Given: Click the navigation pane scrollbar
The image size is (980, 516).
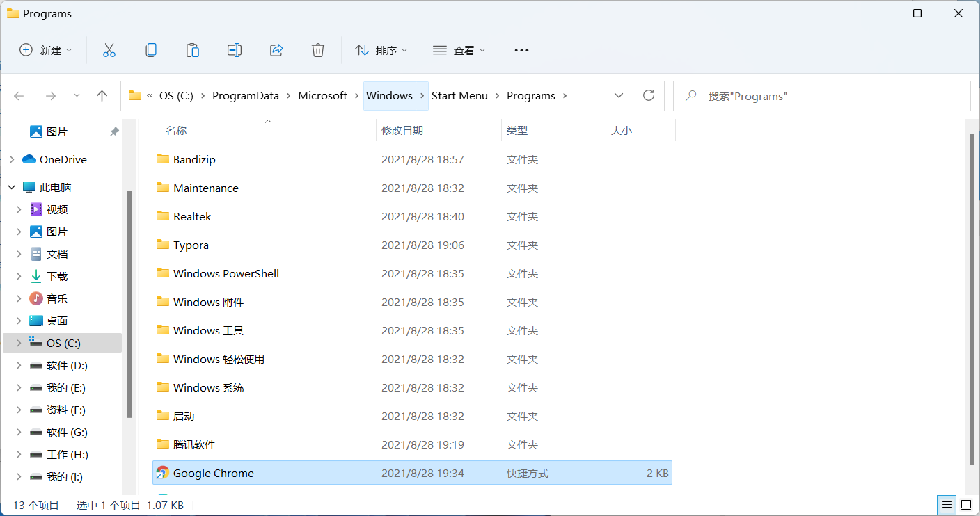Looking at the screenshot, I should (129, 303).
